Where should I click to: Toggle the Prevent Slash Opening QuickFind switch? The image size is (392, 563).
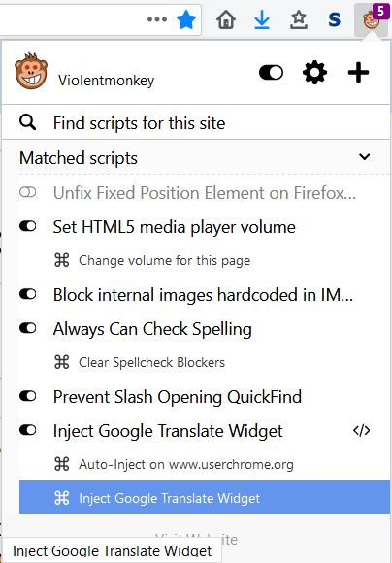point(27,396)
